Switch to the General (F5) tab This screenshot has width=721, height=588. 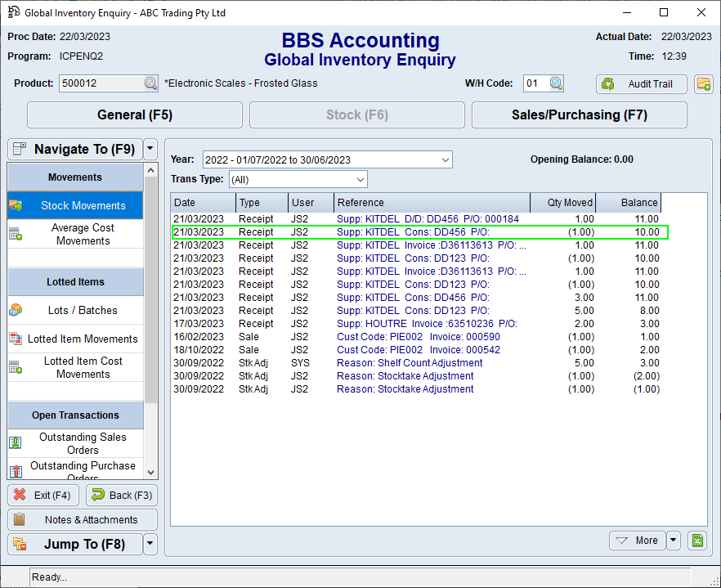(135, 115)
